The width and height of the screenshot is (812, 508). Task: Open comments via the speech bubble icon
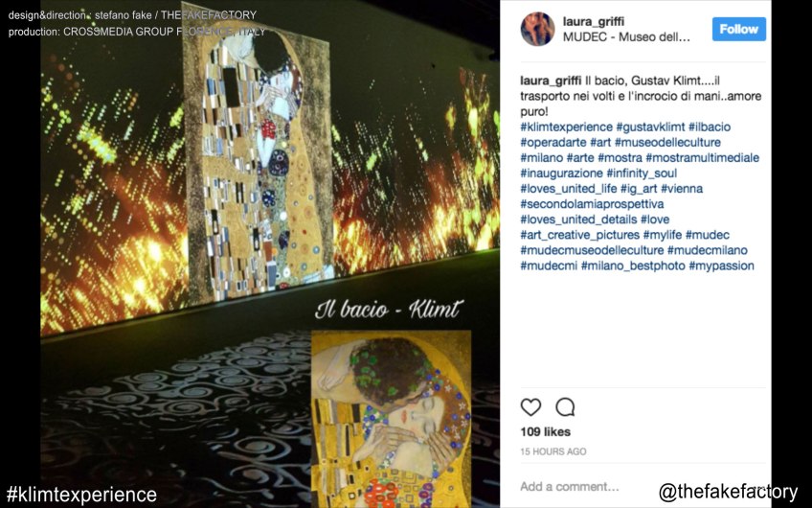(x=565, y=407)
